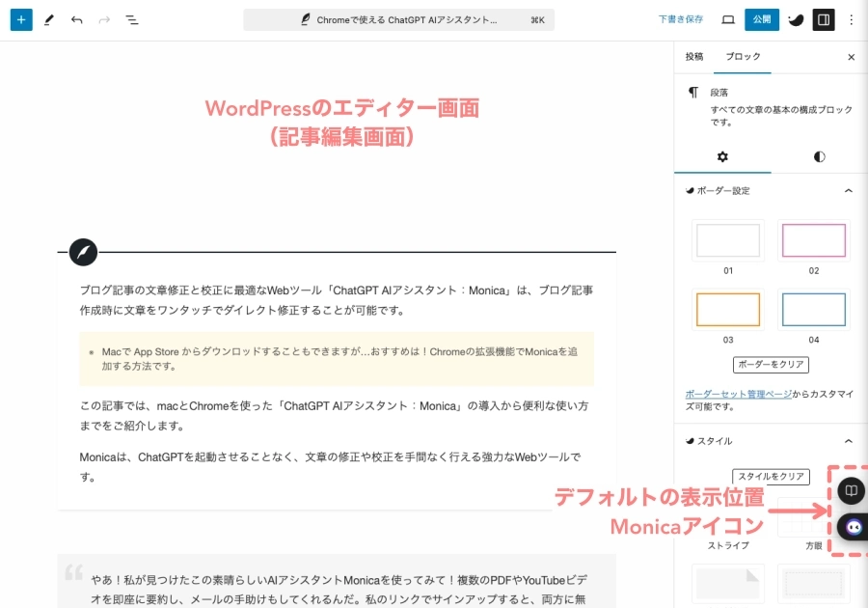Open the ボーダーセット管理ページ link
This screenshot has width=868, height=608.
click(x=739, y=394)
